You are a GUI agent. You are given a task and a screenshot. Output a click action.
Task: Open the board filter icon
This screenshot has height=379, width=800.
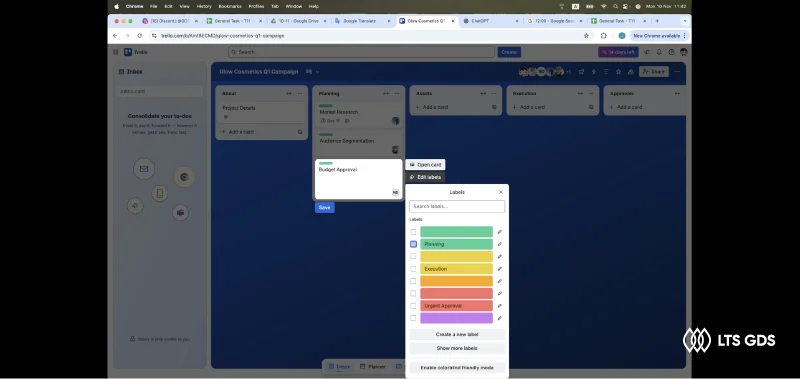click(606, 72)
